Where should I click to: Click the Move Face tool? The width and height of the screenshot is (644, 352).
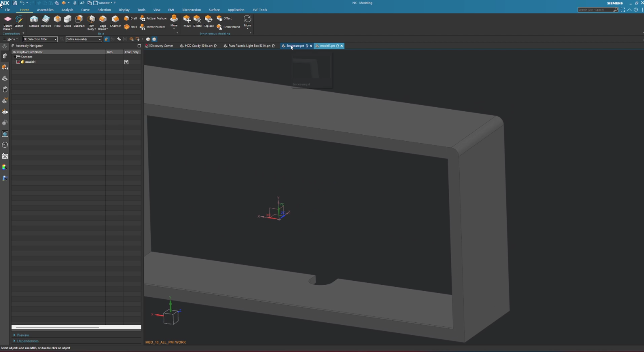coord(187,21)
